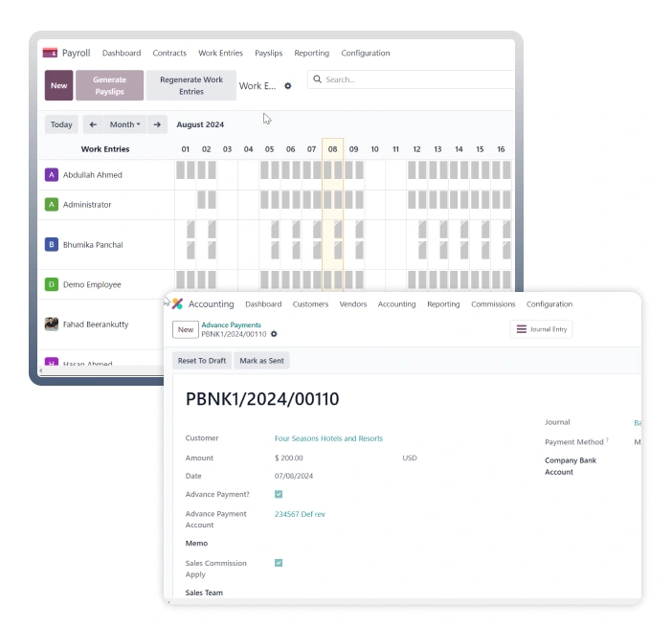
Task: Open Accounting Vendors menu
Action: [353, 303]
